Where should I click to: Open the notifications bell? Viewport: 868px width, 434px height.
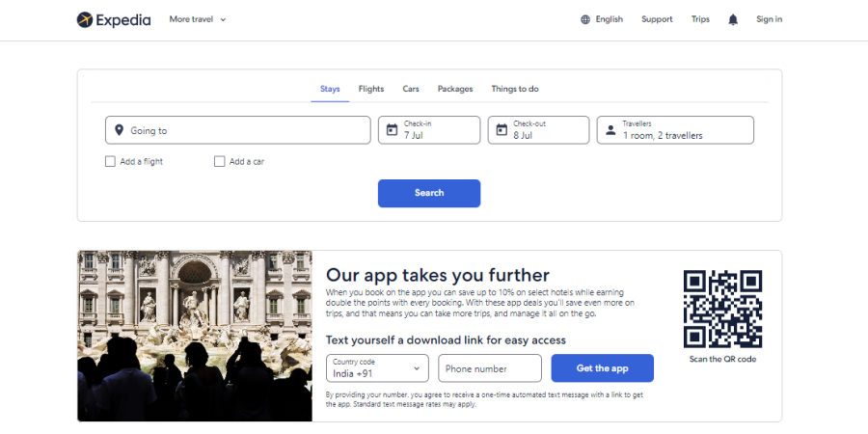[733, 19]
